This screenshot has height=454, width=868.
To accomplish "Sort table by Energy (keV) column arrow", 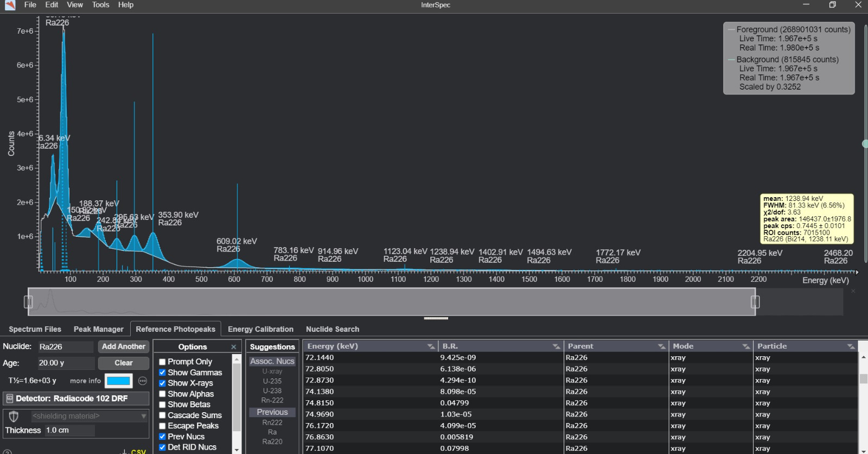I will (431, 346).
